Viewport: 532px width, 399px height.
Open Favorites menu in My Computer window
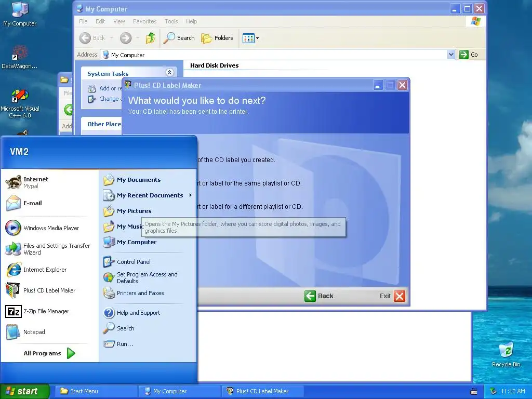[x=145, y=21]
